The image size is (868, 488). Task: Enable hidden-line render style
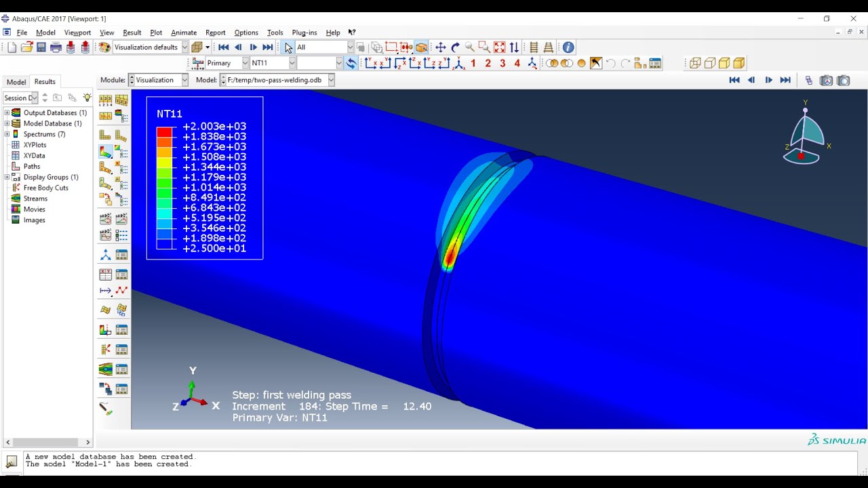[x=710, y=63]
